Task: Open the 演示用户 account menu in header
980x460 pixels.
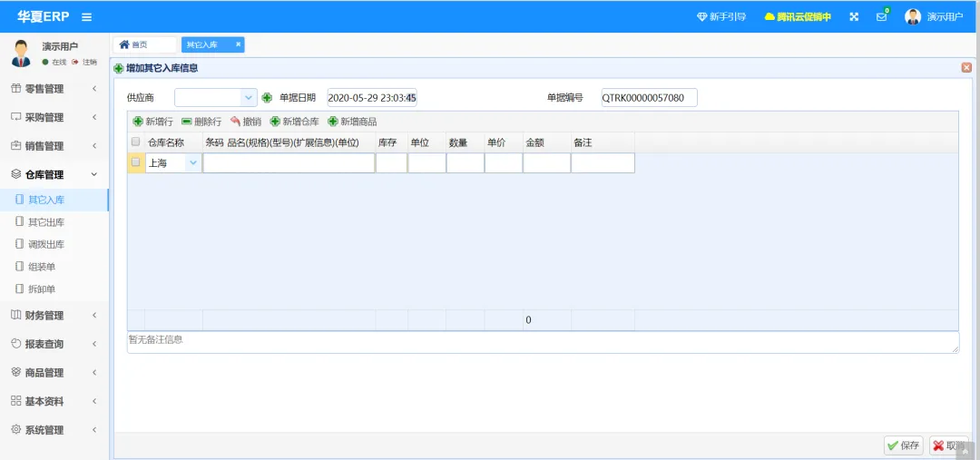Action: pyautogui.click(x=934, y=17)
